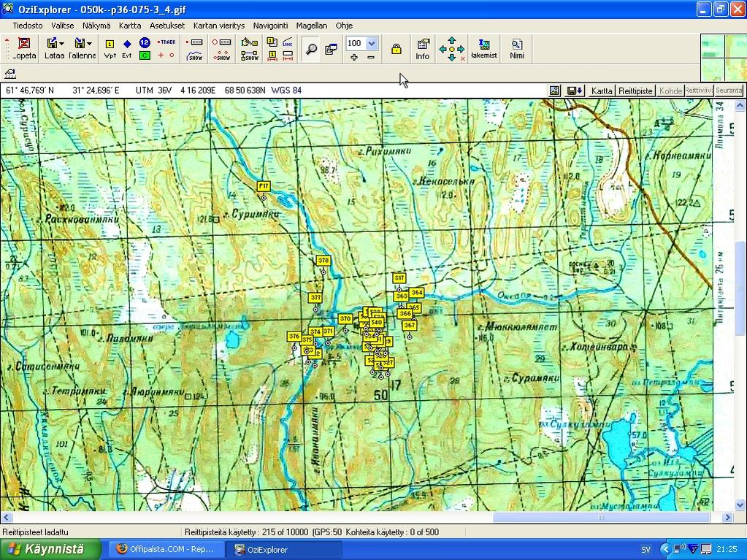
Task: Click the Kartta button
Action: pos(602,91)
